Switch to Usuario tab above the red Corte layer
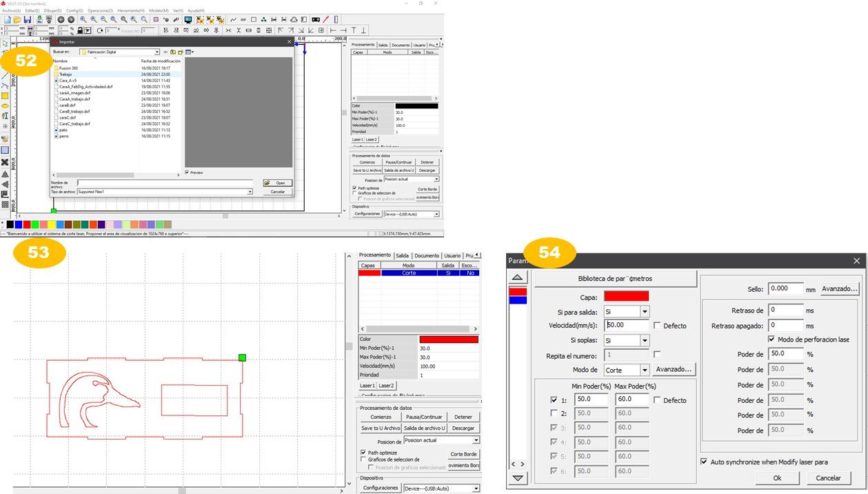The width and height of the screenshot is (868, 494). tap(452, 255)
